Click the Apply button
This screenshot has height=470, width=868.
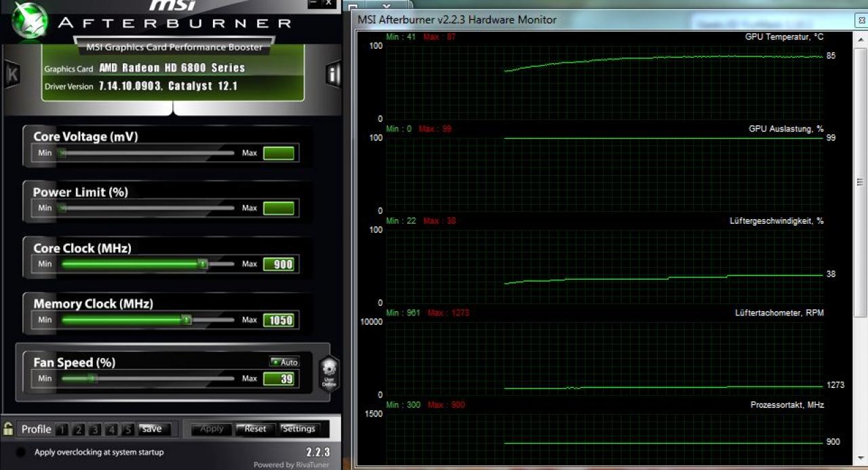coord(212,429)
